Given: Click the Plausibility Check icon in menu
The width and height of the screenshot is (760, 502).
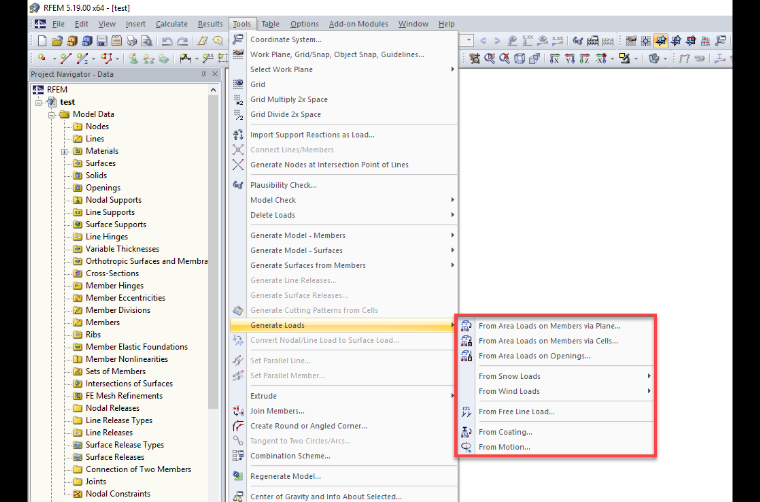Looking at the screenshot, I should [x=238, y=185].
